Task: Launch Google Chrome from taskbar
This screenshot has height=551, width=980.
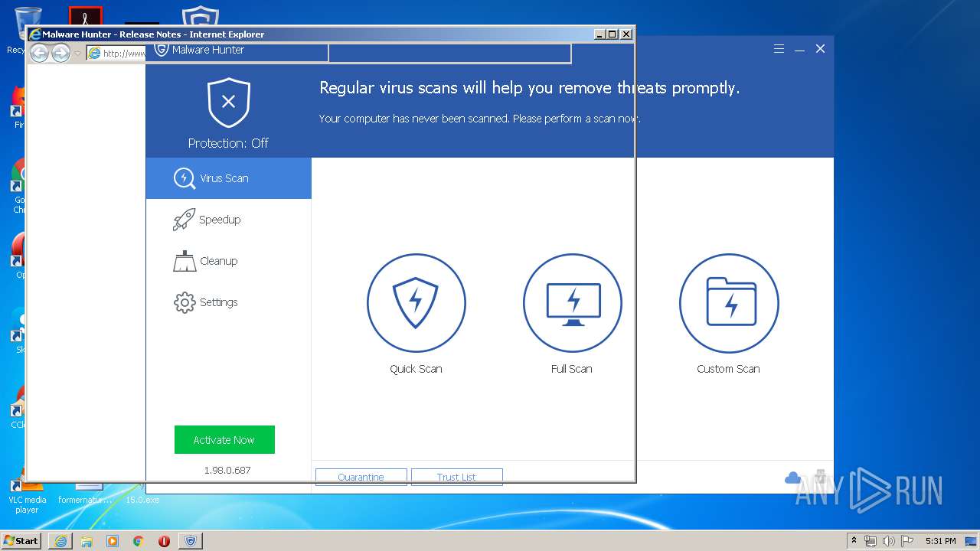Action: pos(139,540)
